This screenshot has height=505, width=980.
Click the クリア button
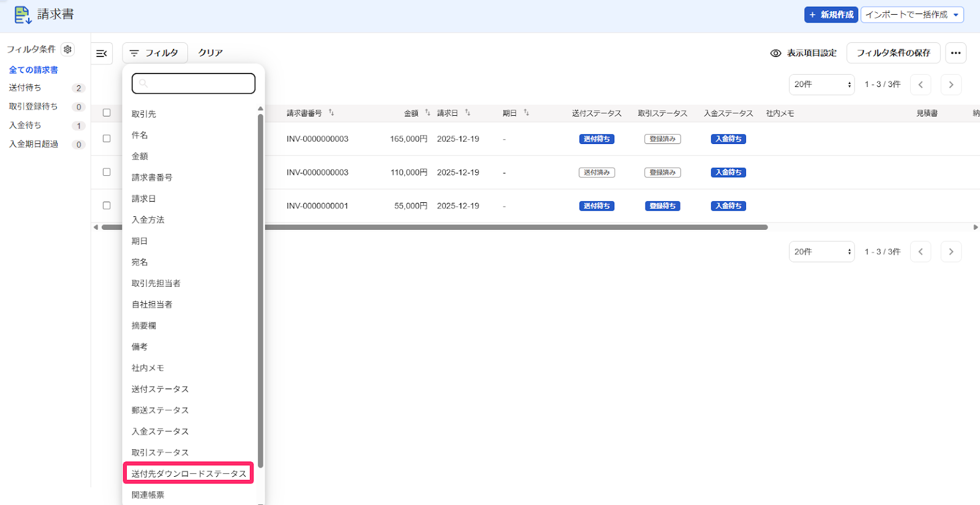[x=210, y=53]
